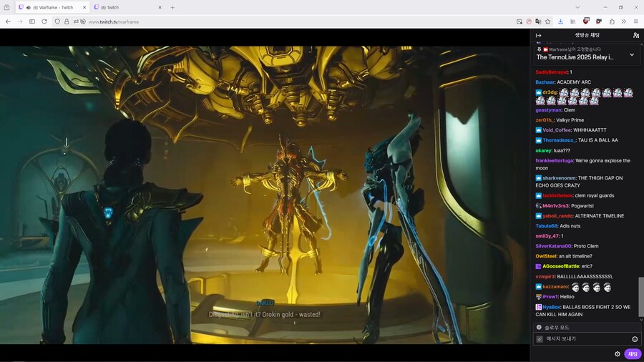Click the Warframe stream video
This screenshot has width=644, height=362.
click(265, 195)
